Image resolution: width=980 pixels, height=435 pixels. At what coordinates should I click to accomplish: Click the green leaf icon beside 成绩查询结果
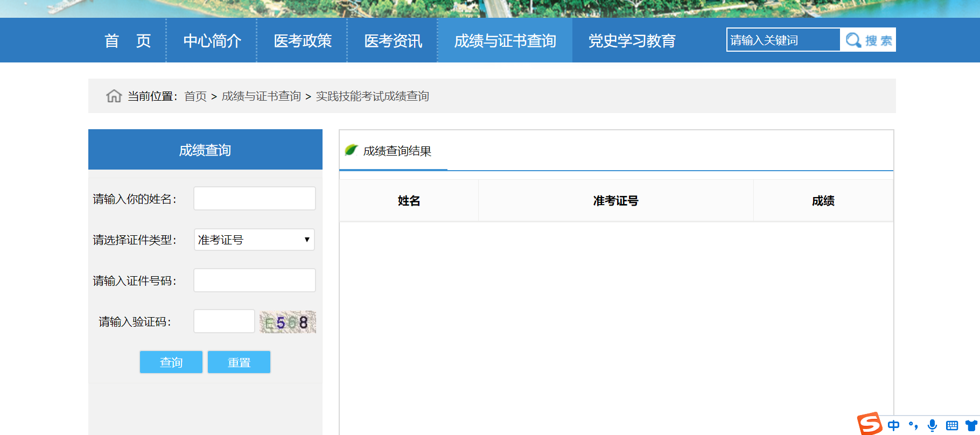351,150
